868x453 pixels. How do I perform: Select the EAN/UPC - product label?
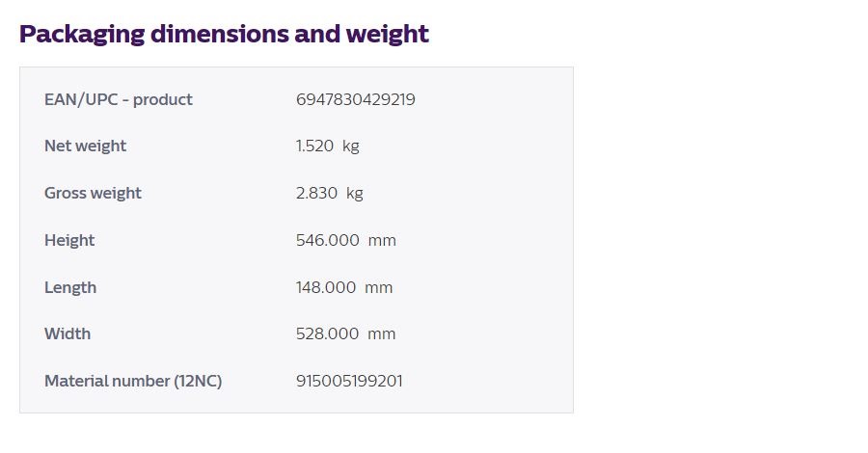click(119, 99)
